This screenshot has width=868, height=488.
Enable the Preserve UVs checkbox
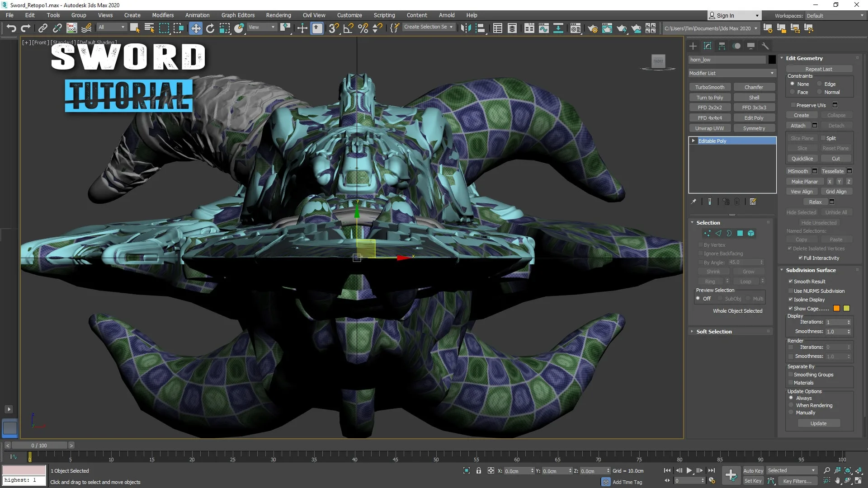click(x=793, y=105)
